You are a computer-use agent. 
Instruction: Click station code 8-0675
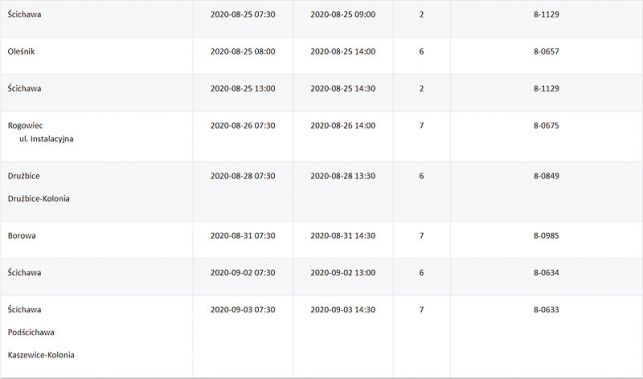(x=546, y=126)
